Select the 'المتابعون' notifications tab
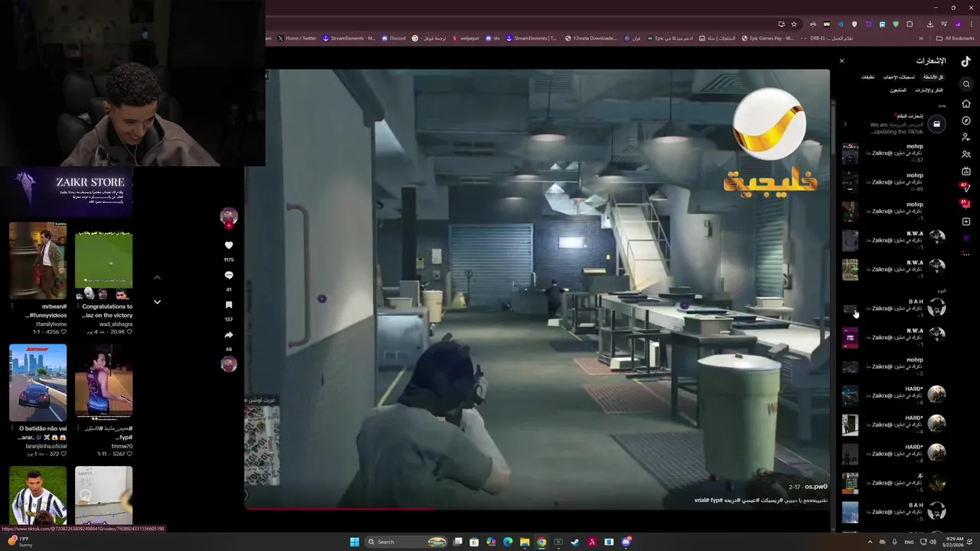 [898, 90]
